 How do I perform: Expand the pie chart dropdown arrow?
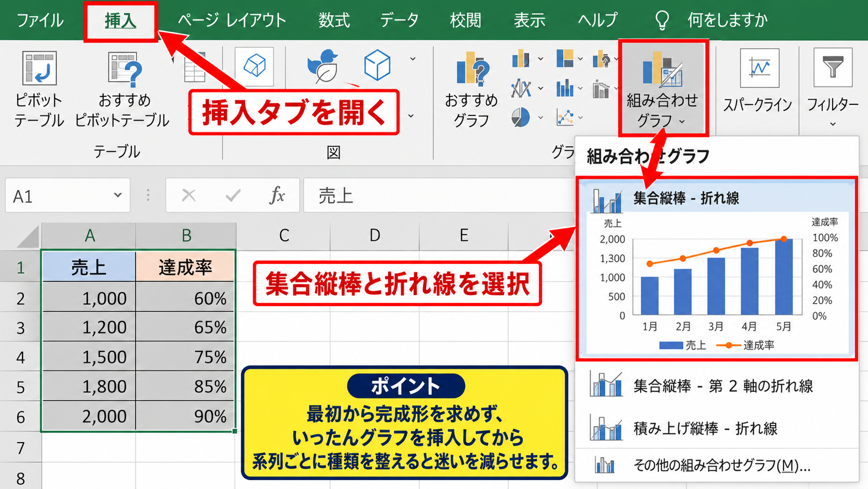pyautogui.click(x=540, y=117)
